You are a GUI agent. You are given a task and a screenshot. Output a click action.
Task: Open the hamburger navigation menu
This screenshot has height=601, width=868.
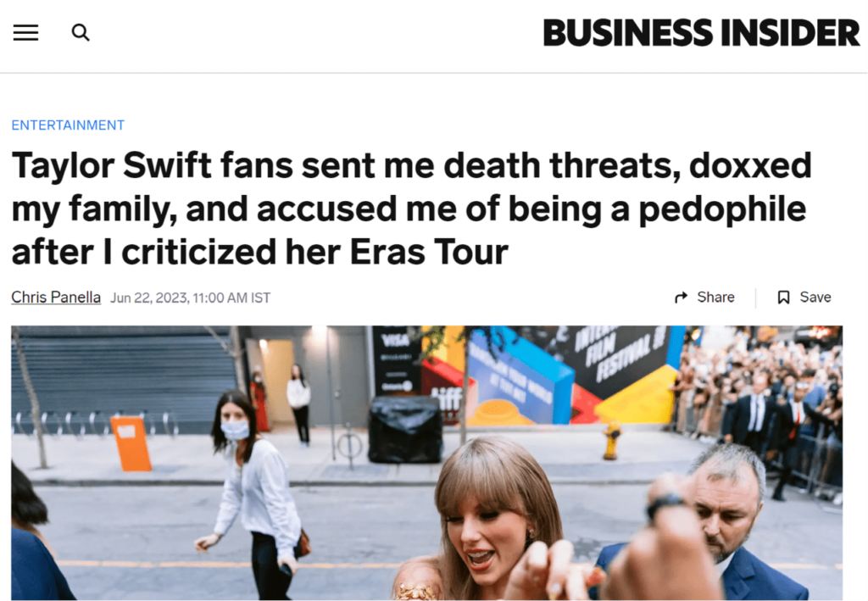25,32
